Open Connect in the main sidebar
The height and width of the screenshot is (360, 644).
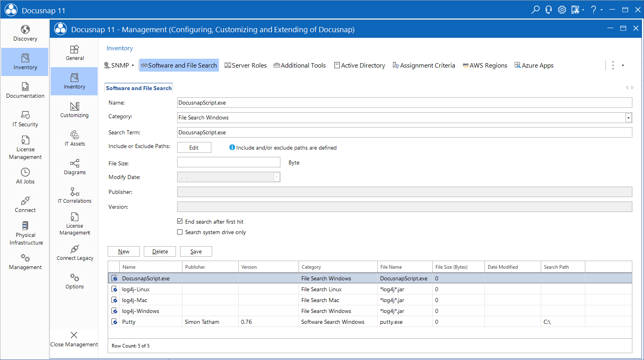coord(25,205)
